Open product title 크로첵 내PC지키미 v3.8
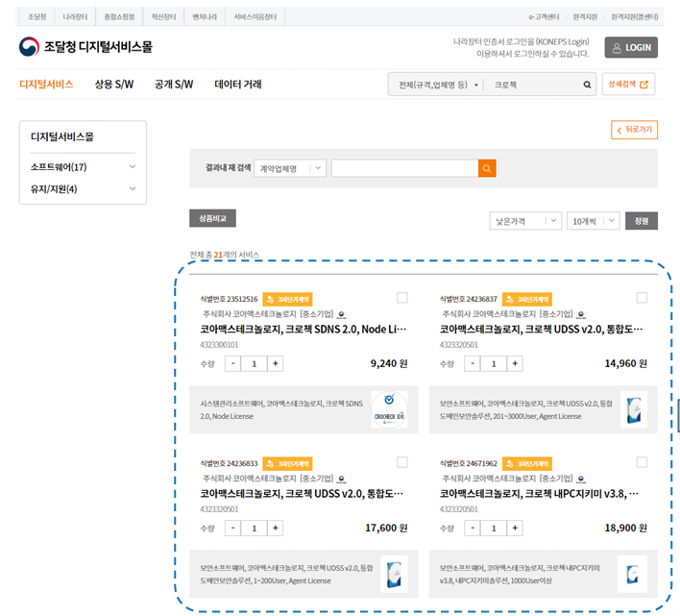Screen dimensions: 680x616 (539, 494)
